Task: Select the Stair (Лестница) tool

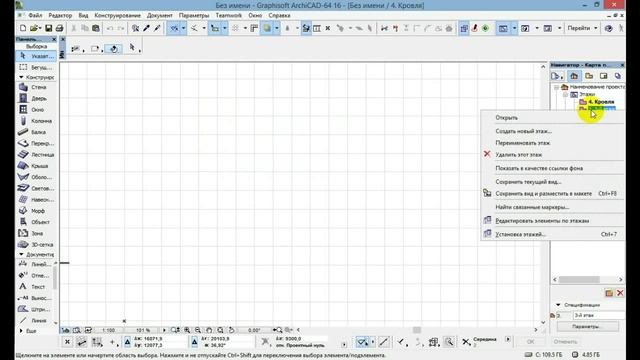Action: [36, 155]
